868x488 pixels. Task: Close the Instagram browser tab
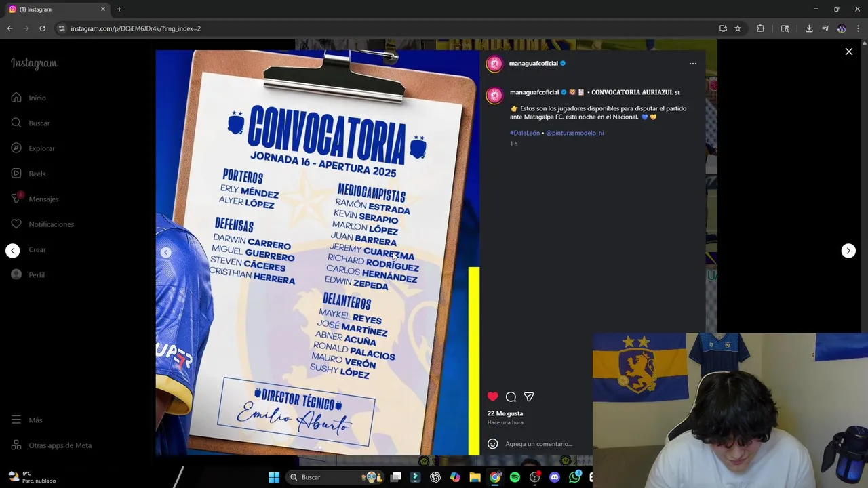click(103, 9)
